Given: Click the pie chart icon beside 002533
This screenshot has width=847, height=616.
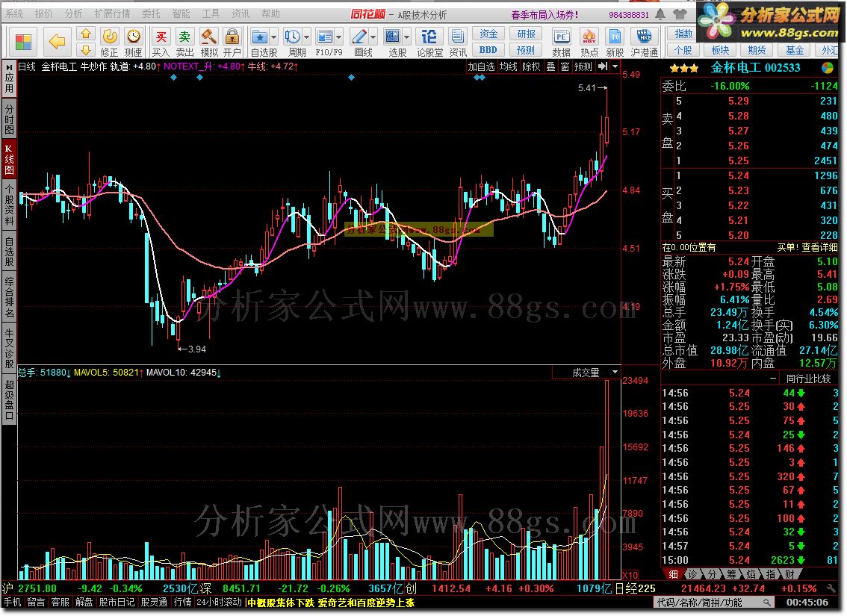Looking at the screenshot, I should point(827,68).
